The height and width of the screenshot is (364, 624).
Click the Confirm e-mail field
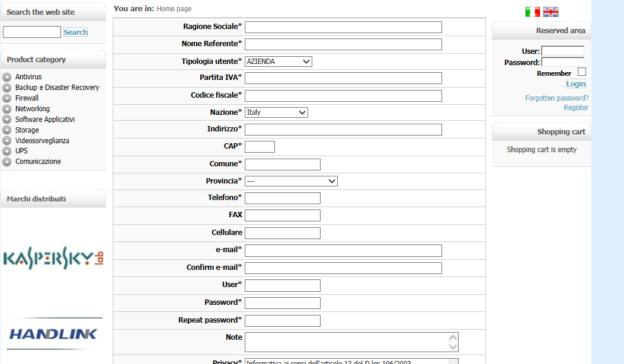click(343, 268)
